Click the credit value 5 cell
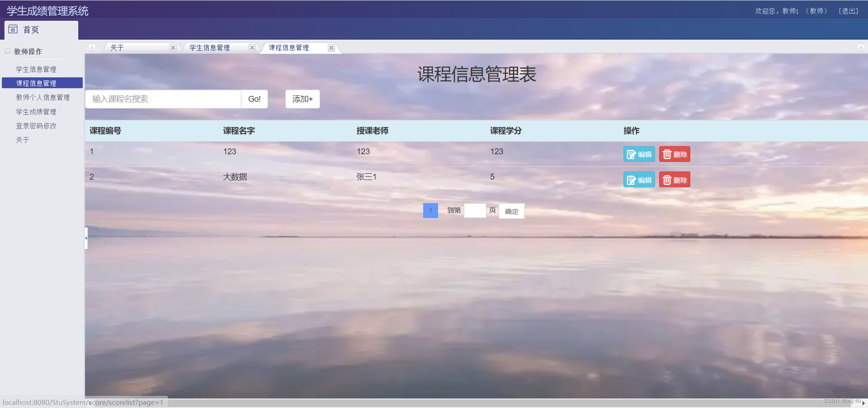868x408 pixels. [492, 177]
